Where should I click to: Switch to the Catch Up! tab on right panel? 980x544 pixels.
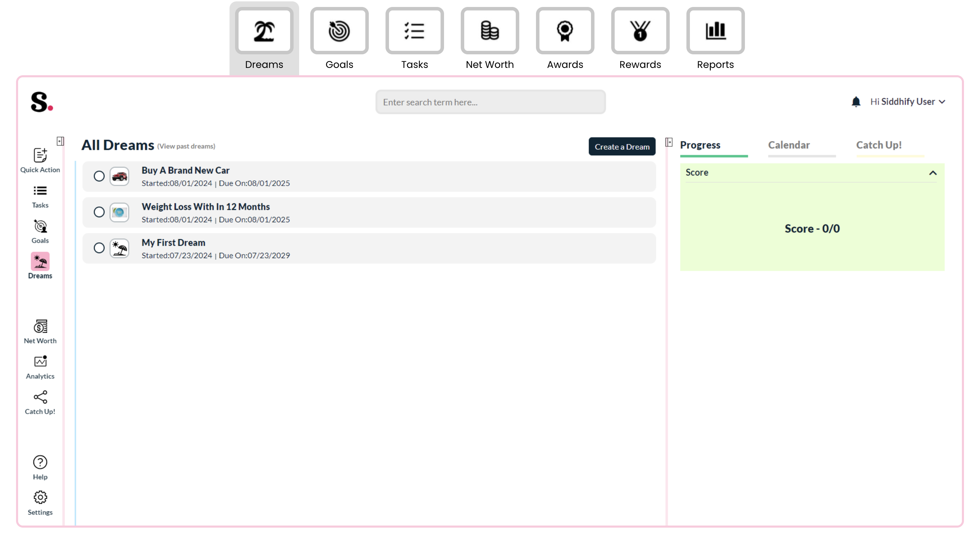click(x=878, y=145)
